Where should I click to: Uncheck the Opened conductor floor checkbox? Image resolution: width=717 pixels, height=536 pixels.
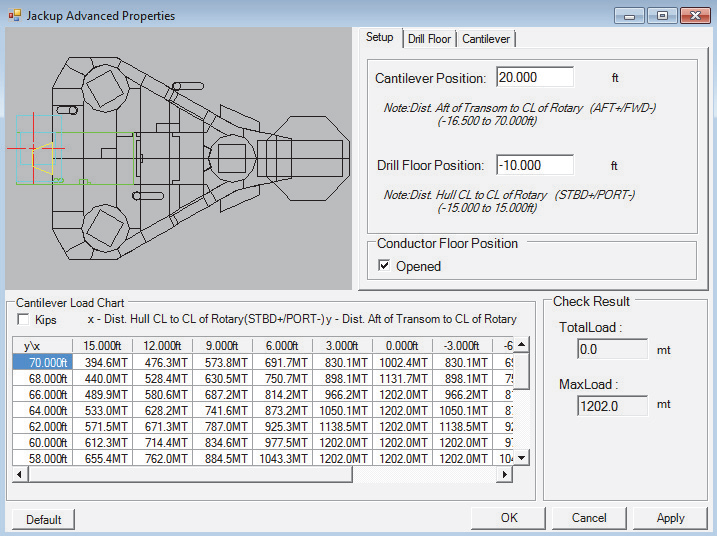tap(384, 266)
